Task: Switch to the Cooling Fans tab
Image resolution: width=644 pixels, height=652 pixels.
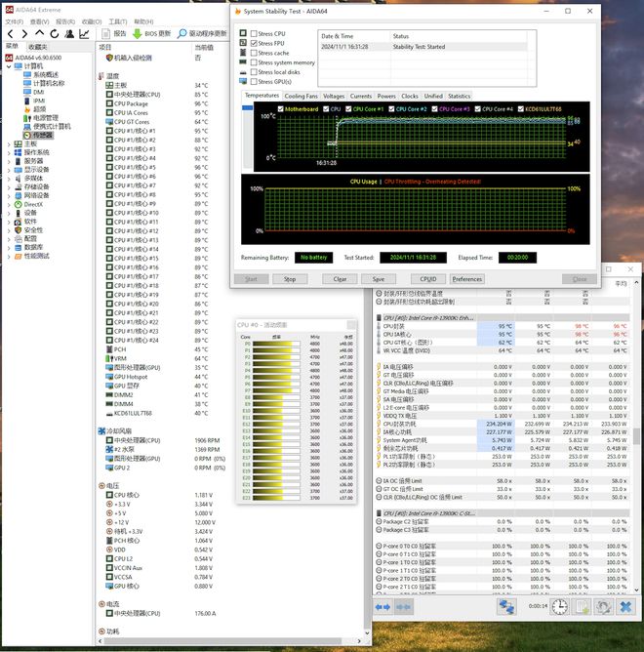Action: (301, 96)
